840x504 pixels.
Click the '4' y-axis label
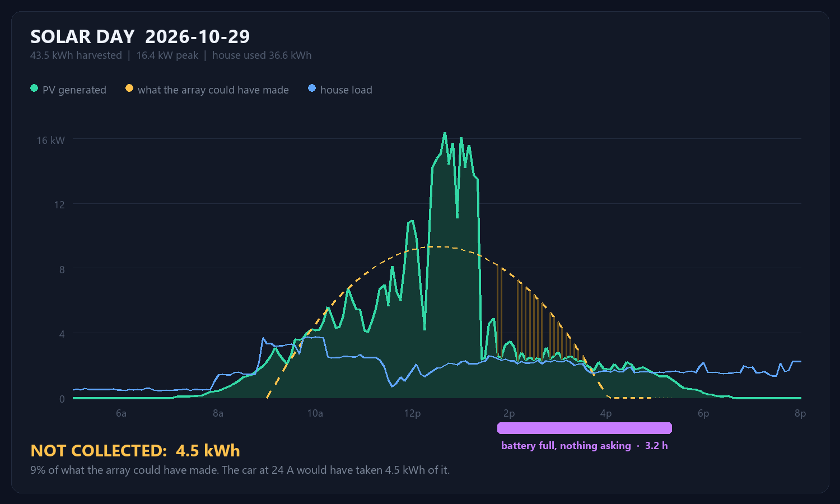62,334
